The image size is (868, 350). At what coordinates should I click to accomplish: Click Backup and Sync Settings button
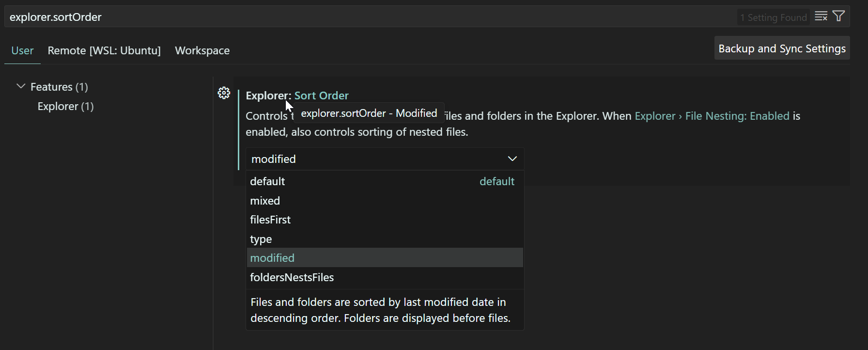pos(782,48)
